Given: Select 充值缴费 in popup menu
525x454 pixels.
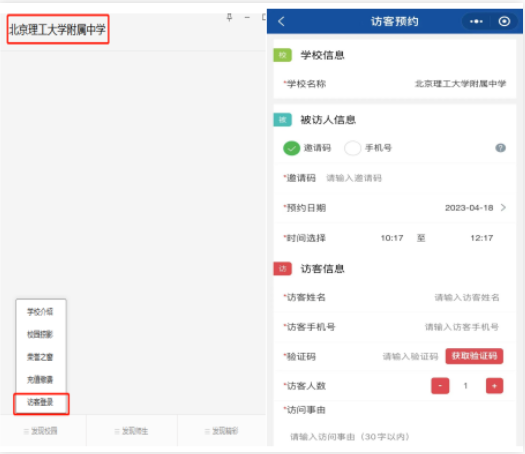Looking at the screenshot, I should tap(40, 379).
